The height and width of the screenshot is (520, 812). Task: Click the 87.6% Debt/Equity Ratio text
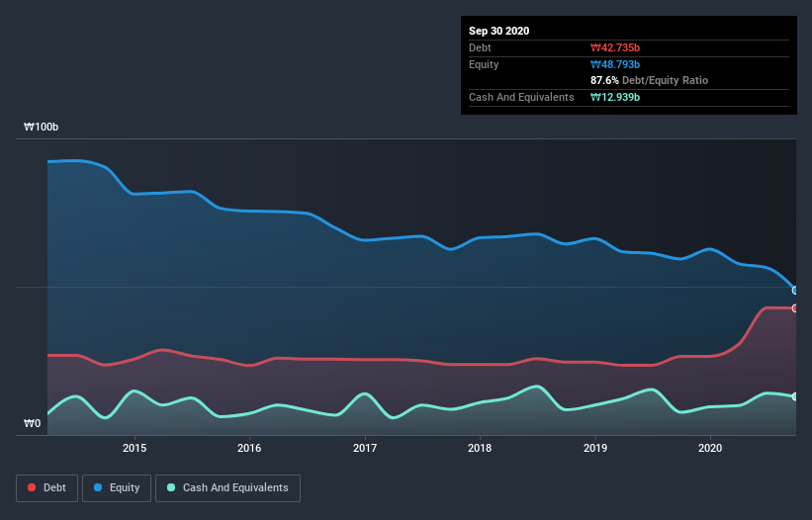click(650, 80)
